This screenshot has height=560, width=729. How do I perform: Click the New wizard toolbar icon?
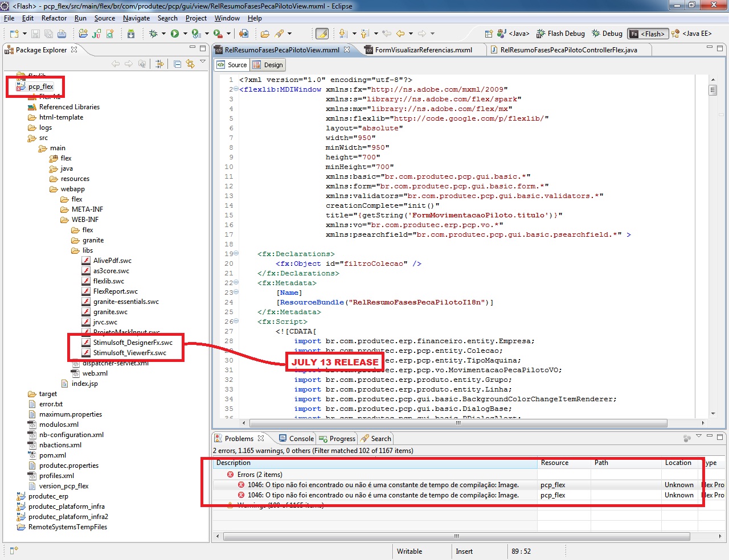14,34
